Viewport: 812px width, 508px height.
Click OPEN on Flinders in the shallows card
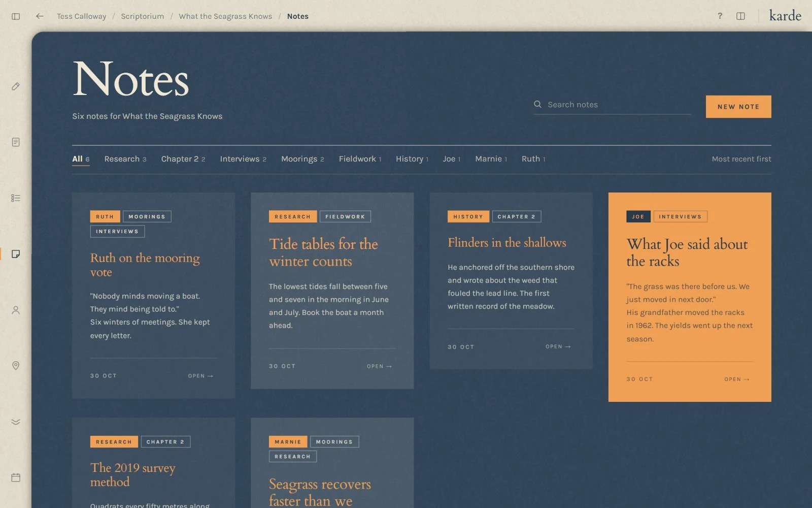(x=558, y=346)
